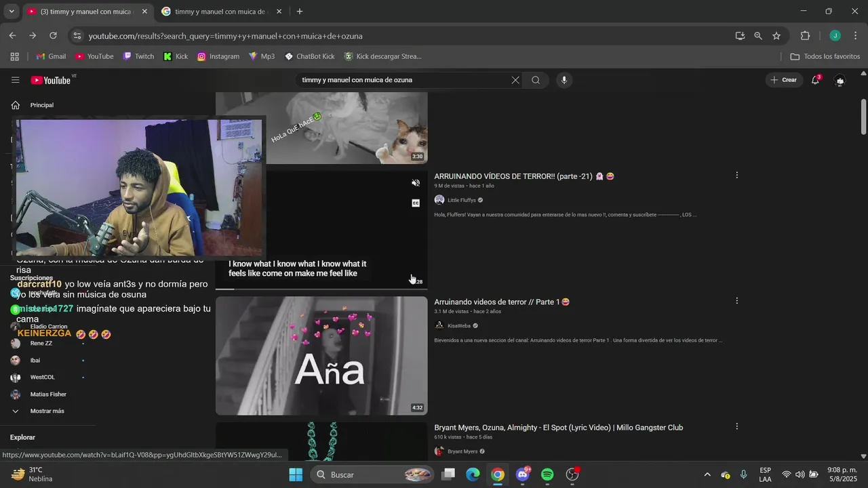Open YouTube notifications bell
868x488 pixels.
point(816,80)
